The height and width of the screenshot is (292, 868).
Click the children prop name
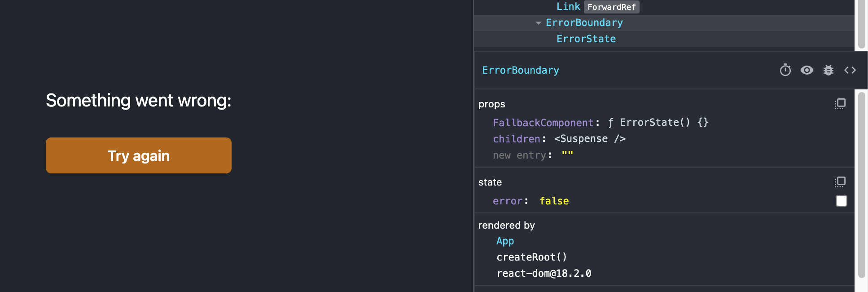coord(517,139)
